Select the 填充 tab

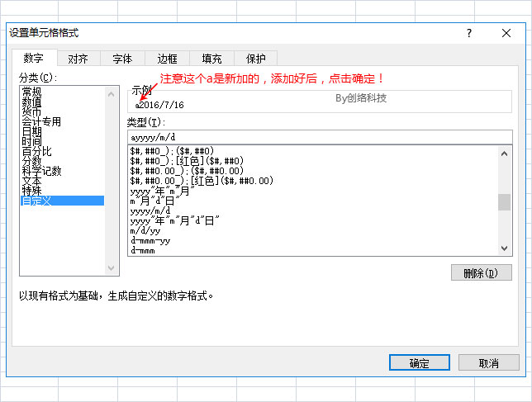(211, 59)
